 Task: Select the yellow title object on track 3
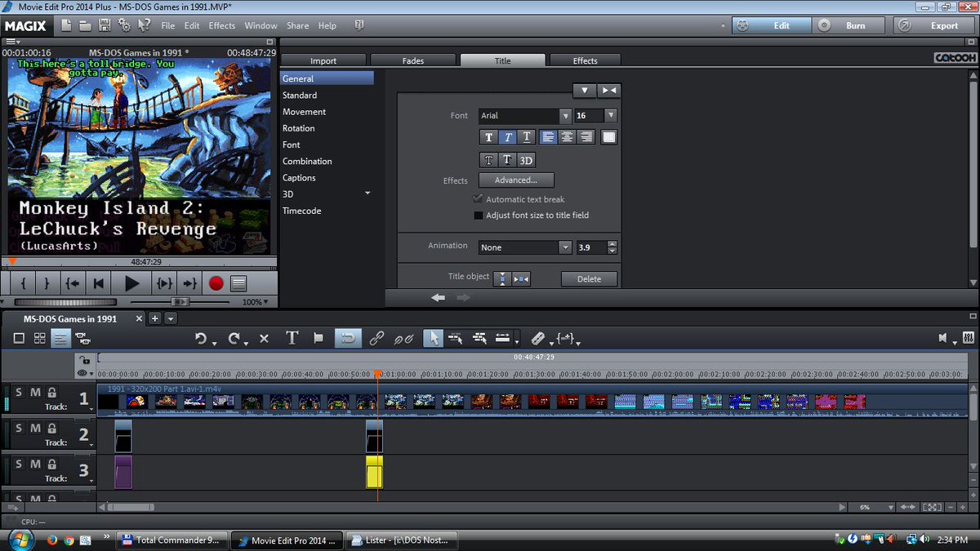374,472
